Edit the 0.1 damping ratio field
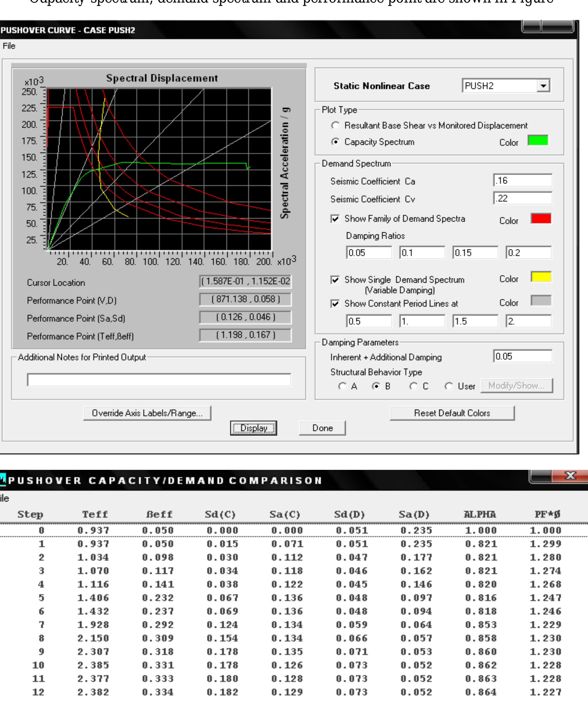This screenshot has height=708, width=588. point(422,253)
